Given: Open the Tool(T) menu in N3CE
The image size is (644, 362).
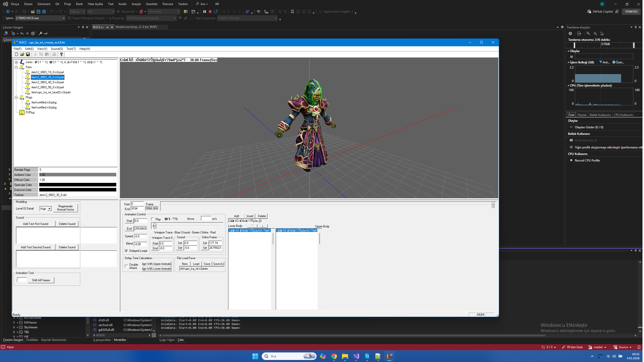Looking at the screenshot, I should [71, 49].
